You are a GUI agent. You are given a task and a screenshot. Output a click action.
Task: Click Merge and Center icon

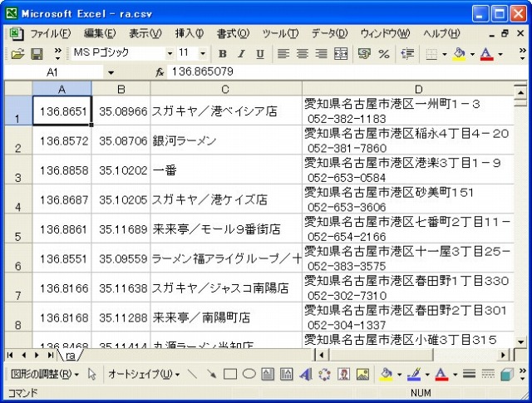[x=340, y=54]
